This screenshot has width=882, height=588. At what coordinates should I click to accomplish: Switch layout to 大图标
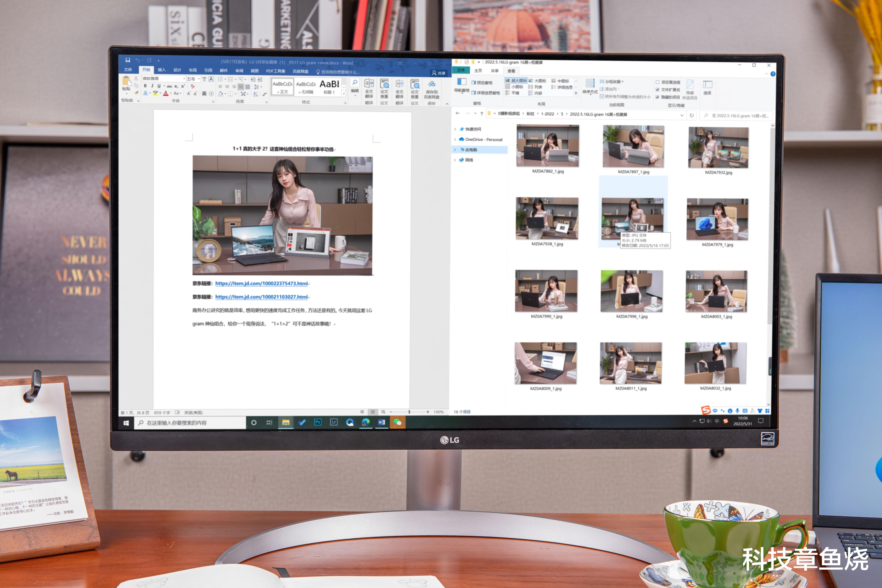[x=537, y=81]
